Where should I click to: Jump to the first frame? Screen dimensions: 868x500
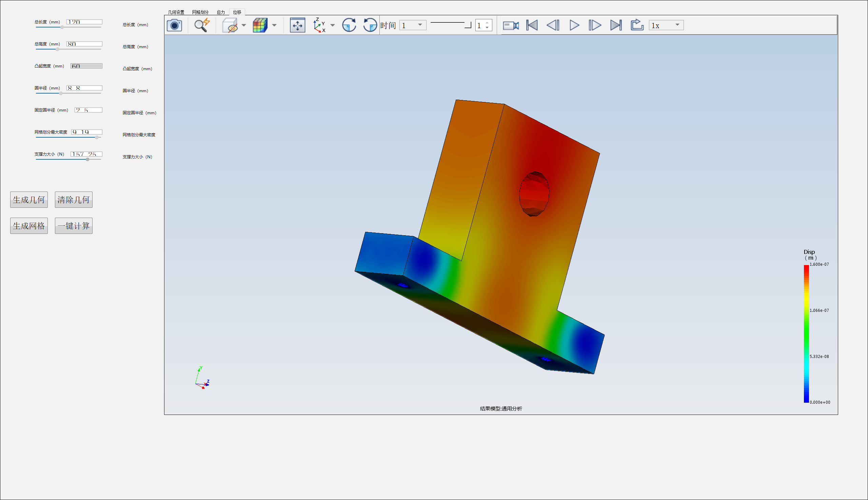click(532, 25)
